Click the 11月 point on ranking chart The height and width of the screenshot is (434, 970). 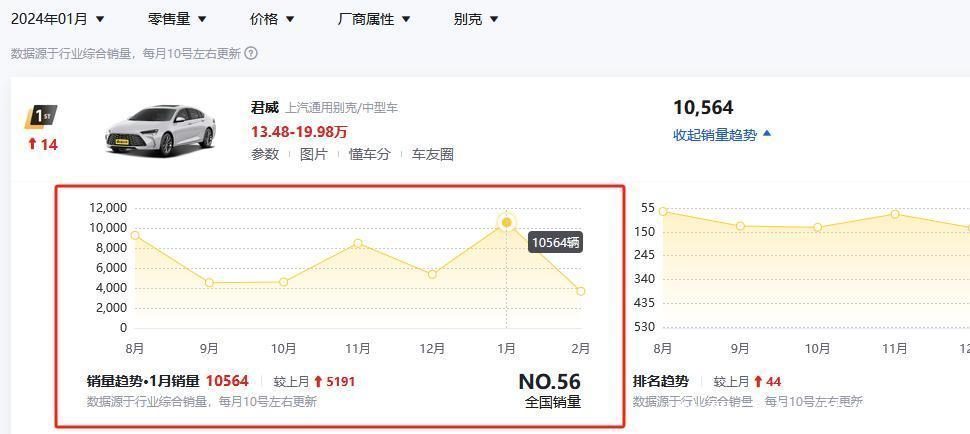(x=895, y=214)
